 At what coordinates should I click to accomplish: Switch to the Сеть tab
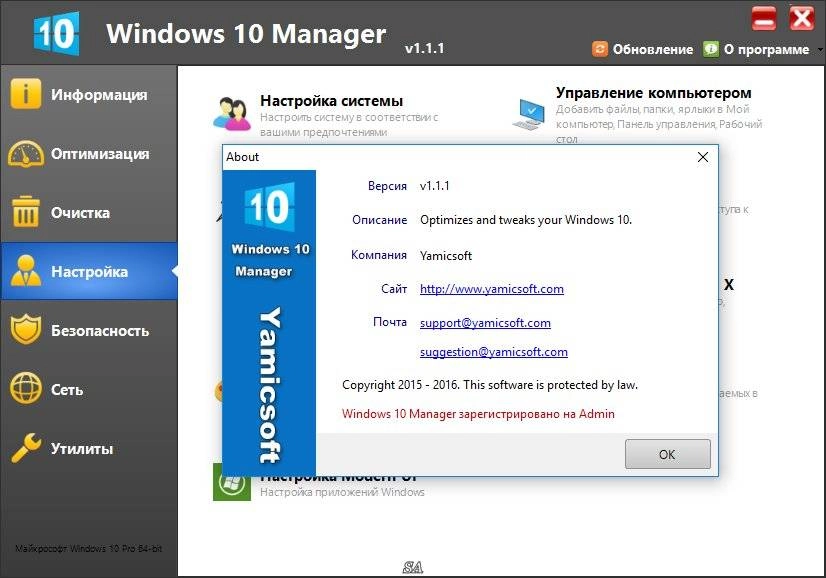(88, 389)
